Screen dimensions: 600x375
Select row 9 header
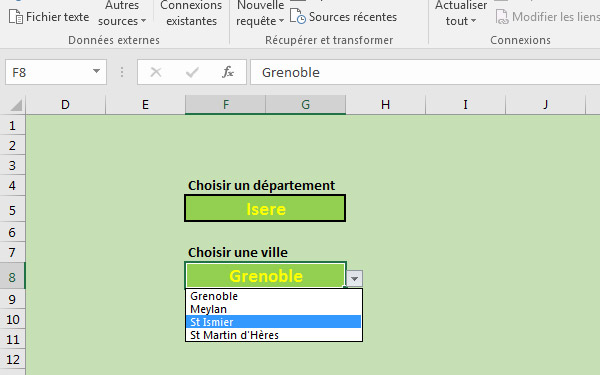13,299
